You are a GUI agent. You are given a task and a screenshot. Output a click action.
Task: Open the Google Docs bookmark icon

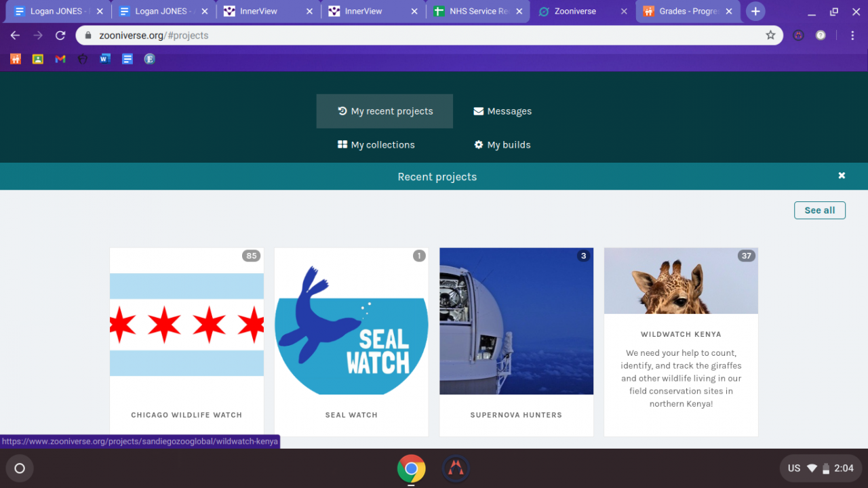[x=127, y=59]
